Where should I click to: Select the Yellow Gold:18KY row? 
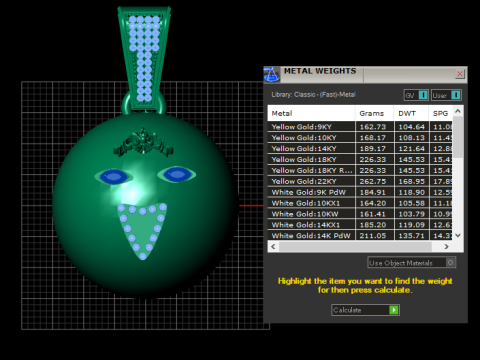pos(360,159)
